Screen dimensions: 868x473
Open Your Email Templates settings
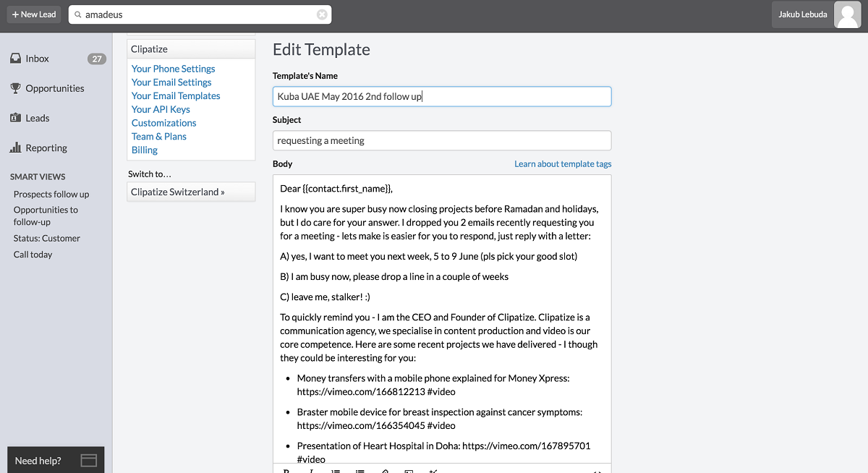pyautogui.click(x=176, y=95)
